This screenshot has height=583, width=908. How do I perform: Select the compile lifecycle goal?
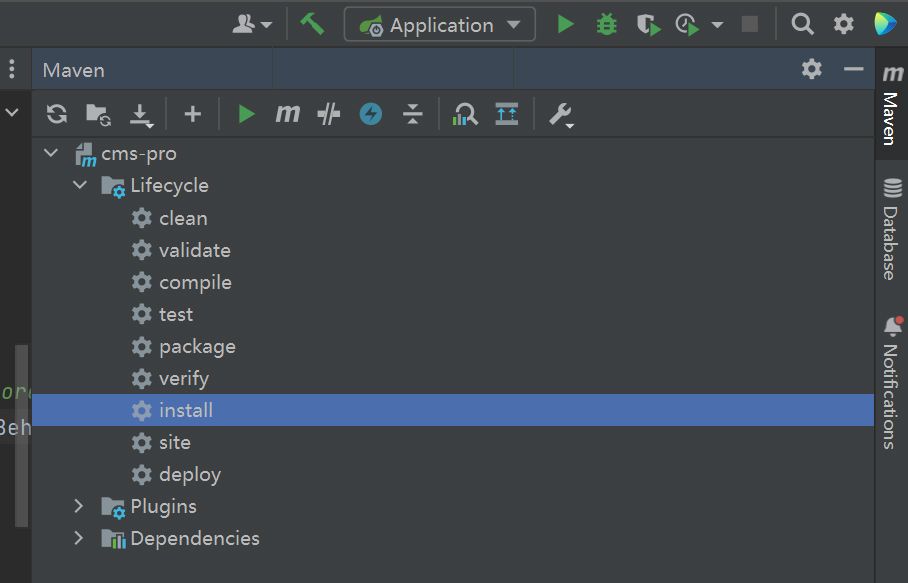click(x=195, y=283)
